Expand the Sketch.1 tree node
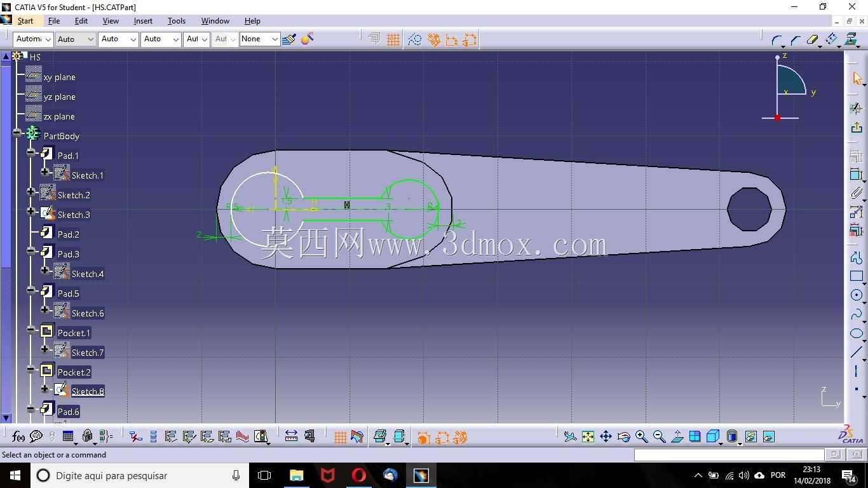 click(x=45, y=172)
